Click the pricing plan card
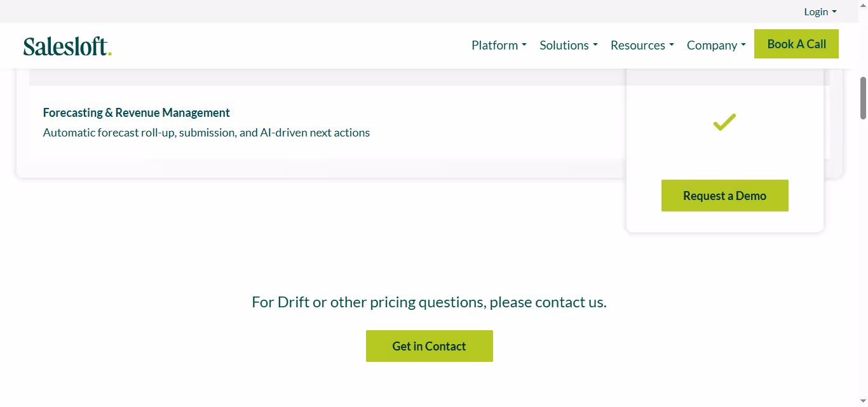Screen dimensions: 868x407 [x=724, y=152]
